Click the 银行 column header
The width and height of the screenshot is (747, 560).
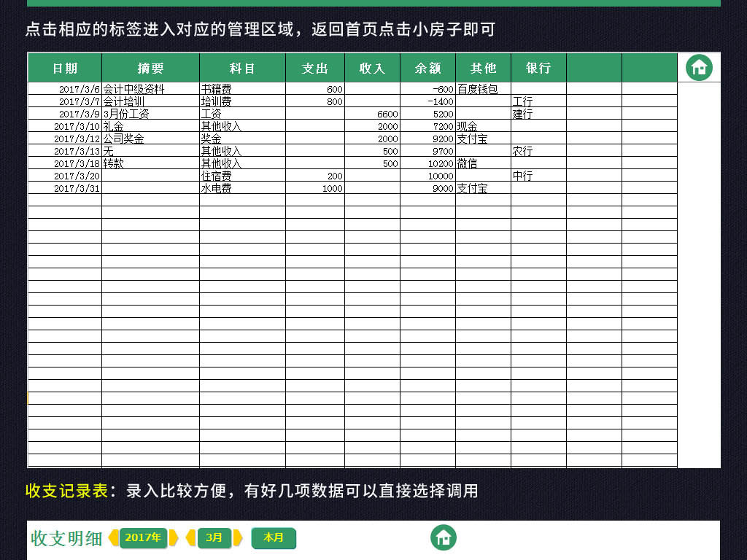coord(538,68)
